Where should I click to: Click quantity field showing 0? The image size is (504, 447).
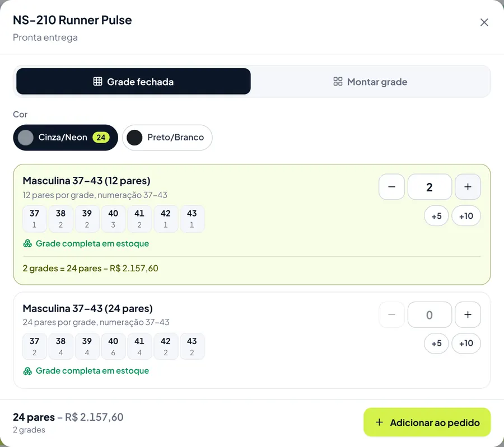(x=430, y=315)
